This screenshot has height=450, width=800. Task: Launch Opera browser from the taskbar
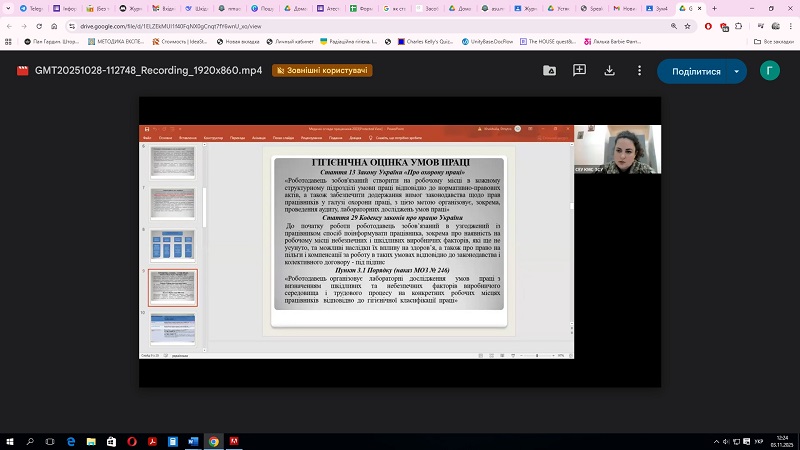(132, 440)
